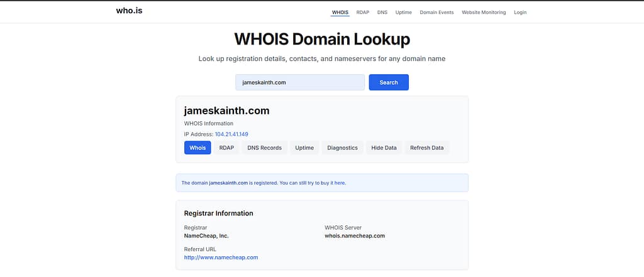The width and height of the screenshot is (644, 277).
Task: Click the domain search input field
Action: point(300,82)
